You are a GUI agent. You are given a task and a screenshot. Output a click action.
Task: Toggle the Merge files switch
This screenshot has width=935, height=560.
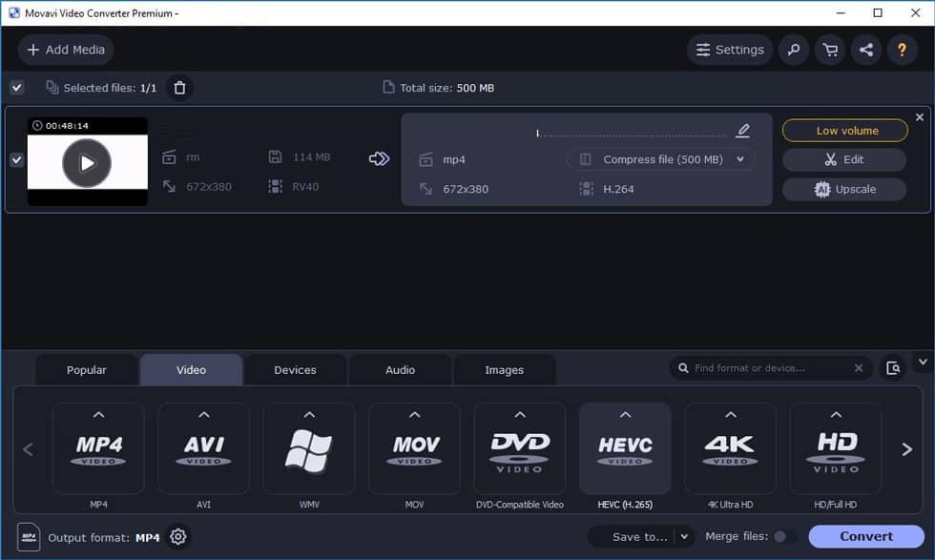pos(784,537)
